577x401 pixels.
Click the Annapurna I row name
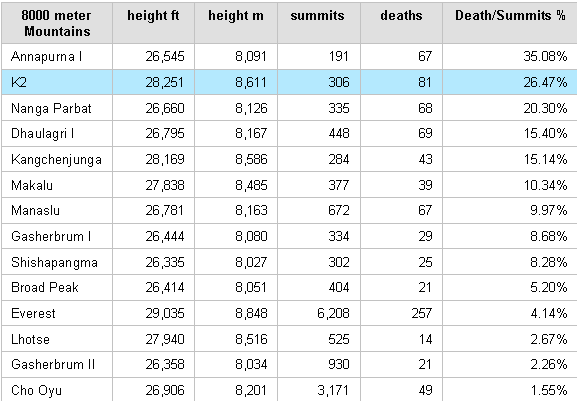pyautogui.click(x=47, y=57)
